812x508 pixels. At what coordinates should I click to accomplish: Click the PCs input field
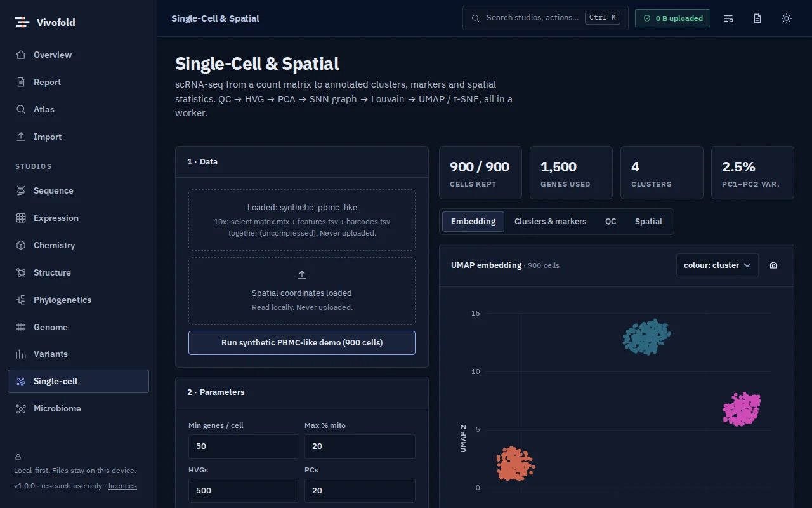click(360, 491)
